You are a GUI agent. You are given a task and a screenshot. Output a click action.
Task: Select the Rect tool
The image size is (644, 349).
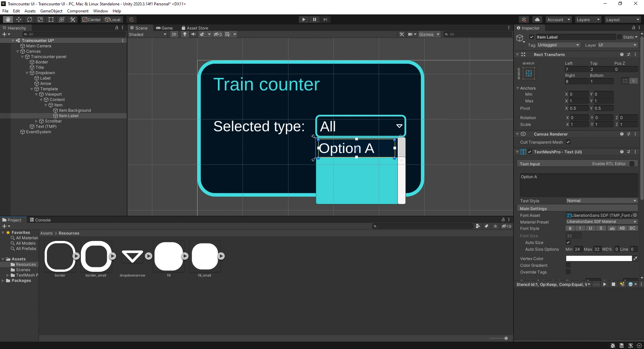point(51,19)
